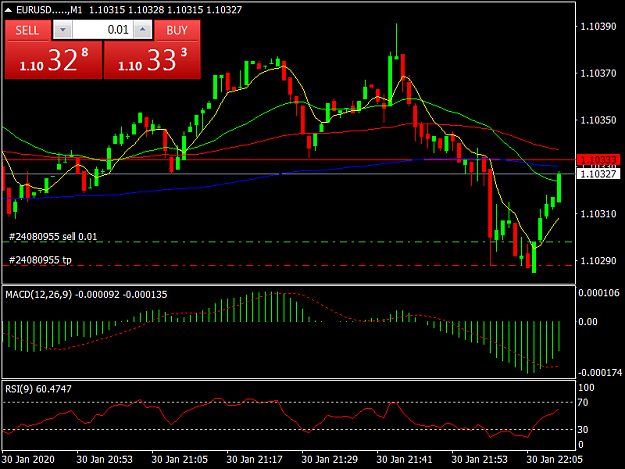Click the 30 Jan 20:53 time label

coord(104,459)
